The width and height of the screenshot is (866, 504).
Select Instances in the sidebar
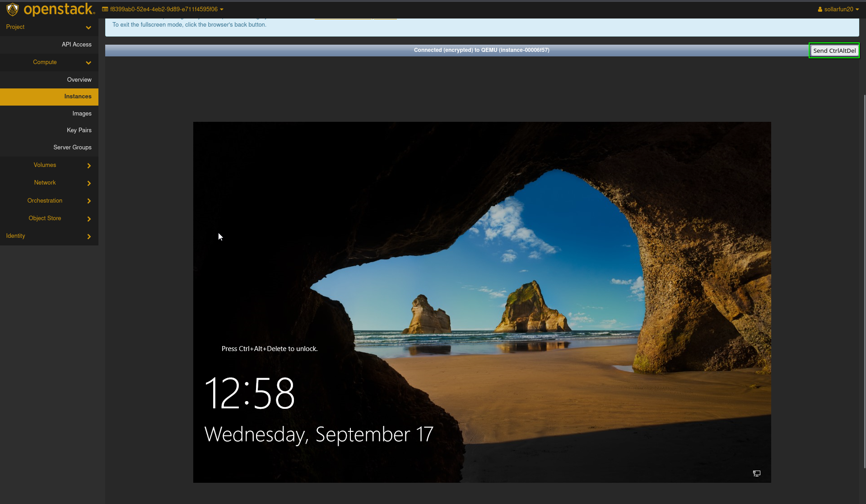click(77, 97)
